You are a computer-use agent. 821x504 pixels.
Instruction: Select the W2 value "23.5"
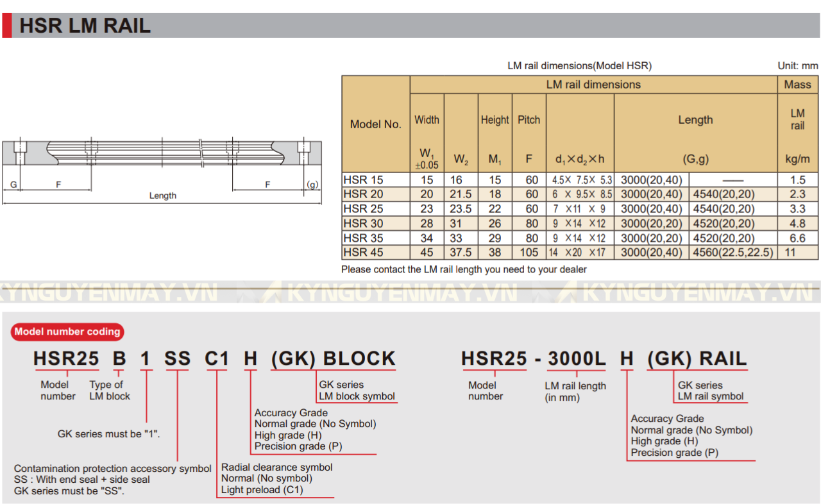tap(461, 209)
